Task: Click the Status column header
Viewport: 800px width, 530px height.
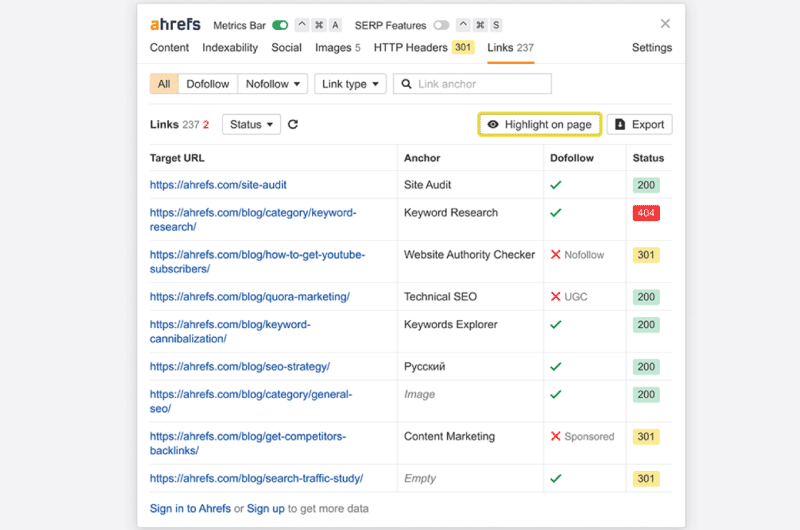Action: [x=648, y=158]
